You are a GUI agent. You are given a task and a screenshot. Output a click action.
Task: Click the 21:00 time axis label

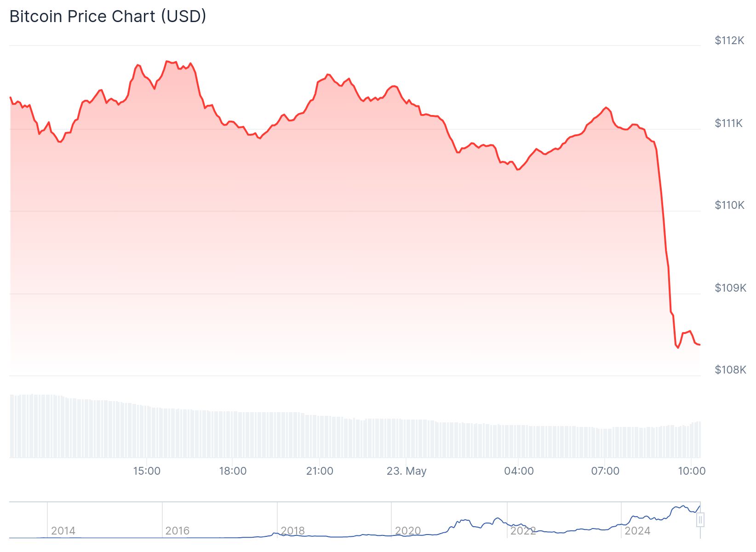[x=320, y=471]
